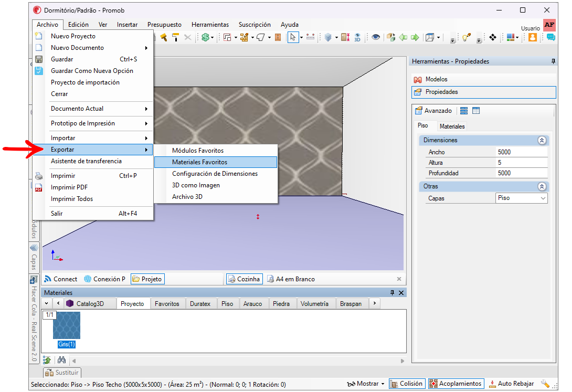Select the Gris(1) material swatch thumbnail

pos(67,325)
